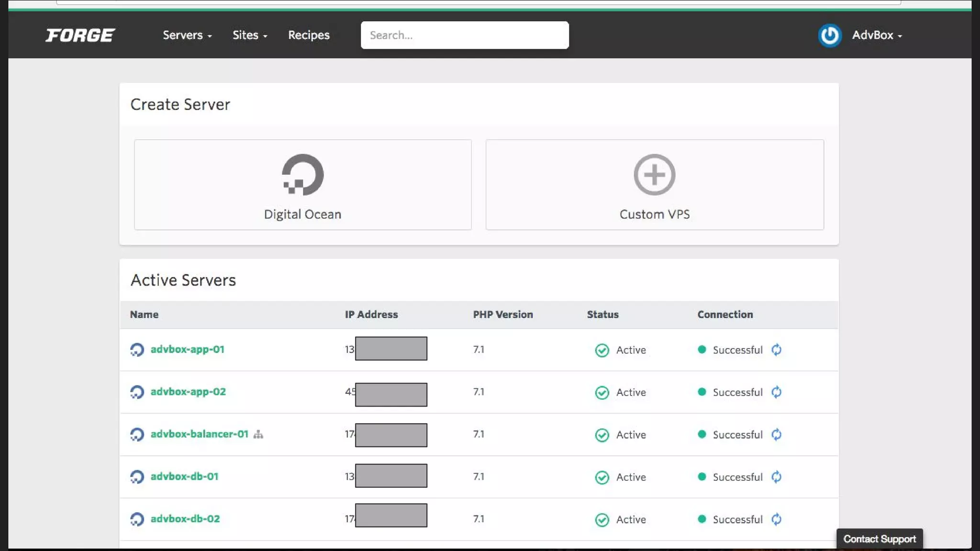Click load balancer icon beside advbox-balancer-01
The width and height of the screenshot is (980, 551).
point(258,434)
